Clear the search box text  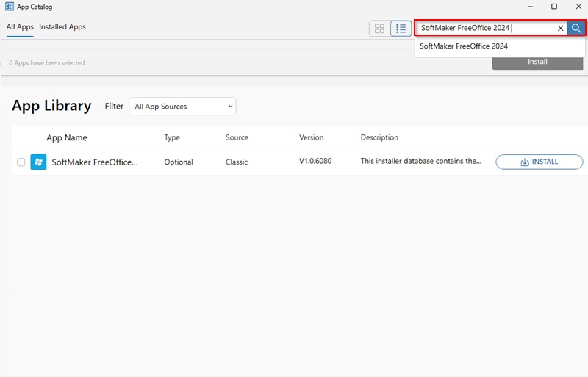[560, 28]
